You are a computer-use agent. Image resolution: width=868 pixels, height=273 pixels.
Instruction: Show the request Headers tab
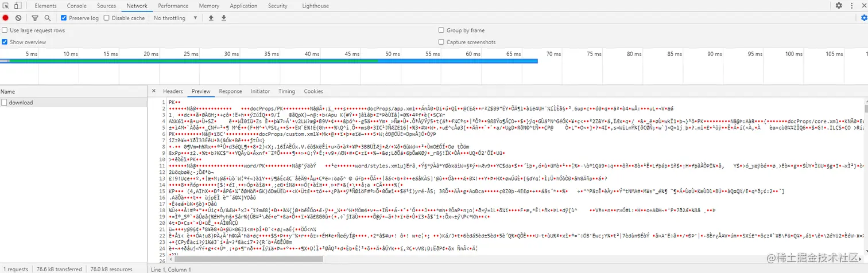[173, 91]
